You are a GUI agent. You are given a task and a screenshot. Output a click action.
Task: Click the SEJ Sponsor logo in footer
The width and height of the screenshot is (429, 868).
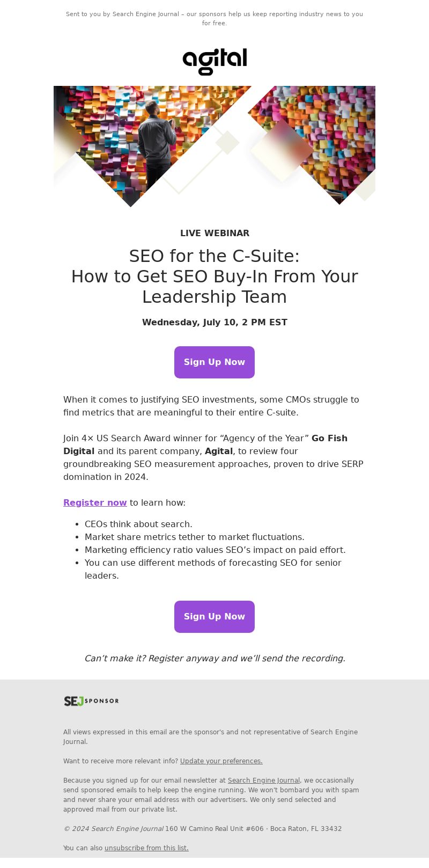(91, 701)
